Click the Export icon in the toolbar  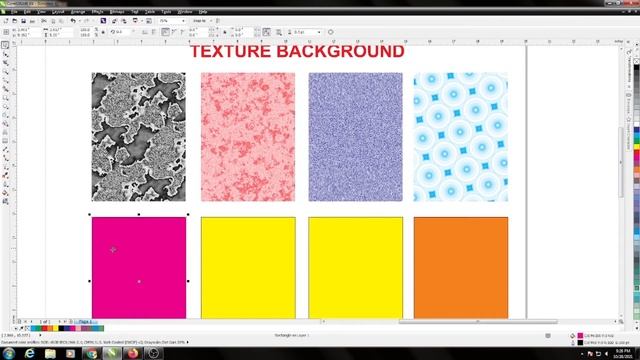(124, 21)
